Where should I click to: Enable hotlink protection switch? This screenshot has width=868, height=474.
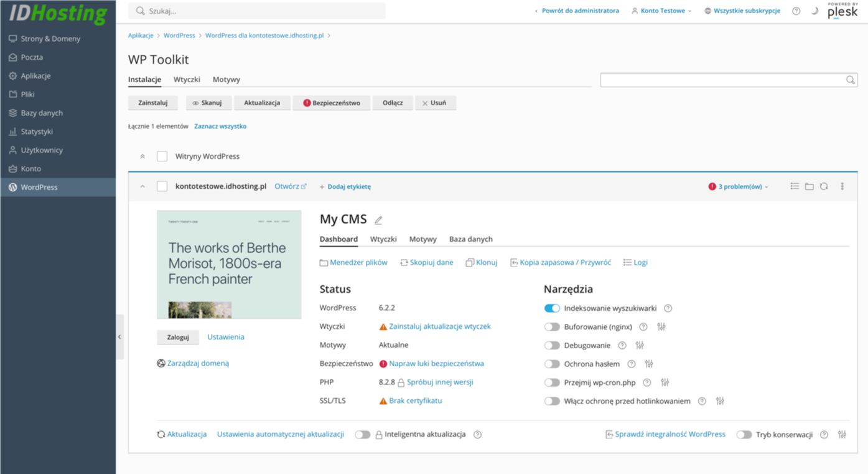(x=552, y=401)
